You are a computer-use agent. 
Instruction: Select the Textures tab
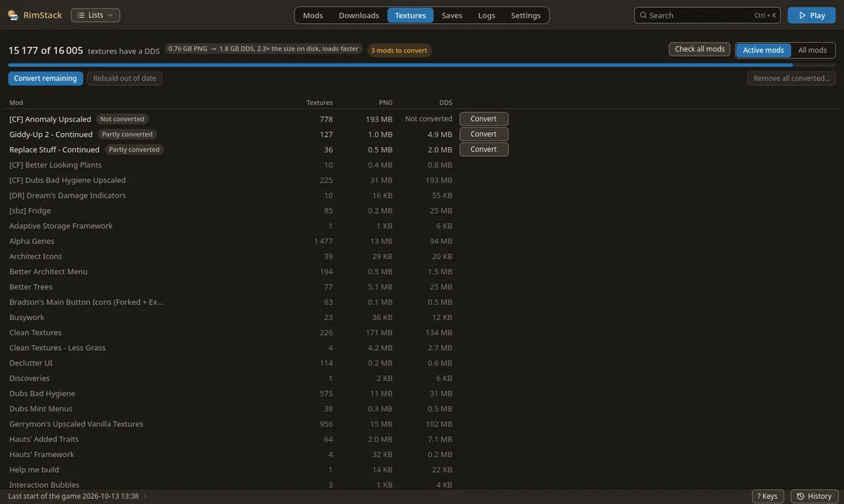click(410, 15)
